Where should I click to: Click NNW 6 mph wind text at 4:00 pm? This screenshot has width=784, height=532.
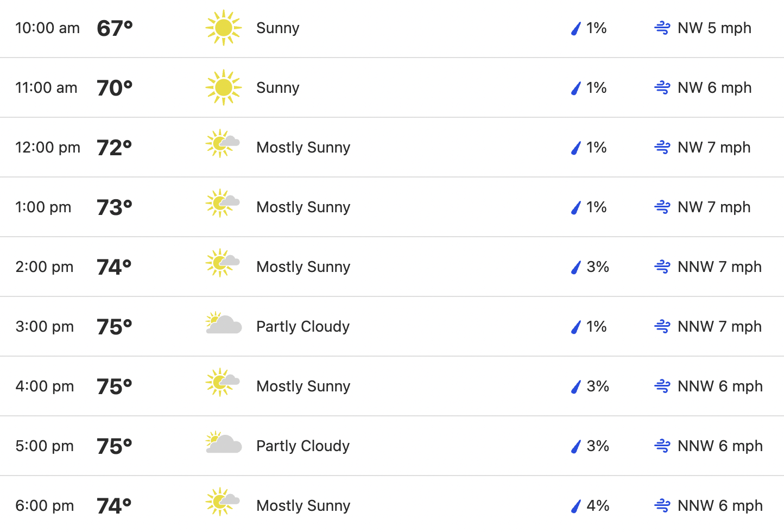(720, 386)
